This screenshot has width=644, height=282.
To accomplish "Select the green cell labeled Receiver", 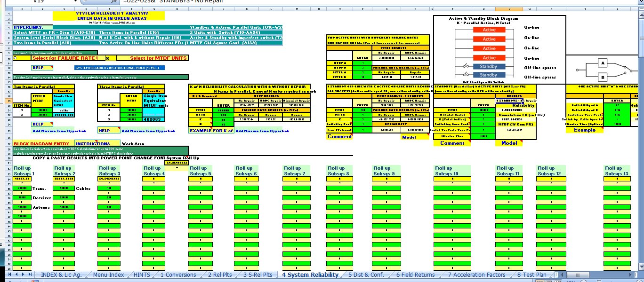I will (x=23, y=197).
